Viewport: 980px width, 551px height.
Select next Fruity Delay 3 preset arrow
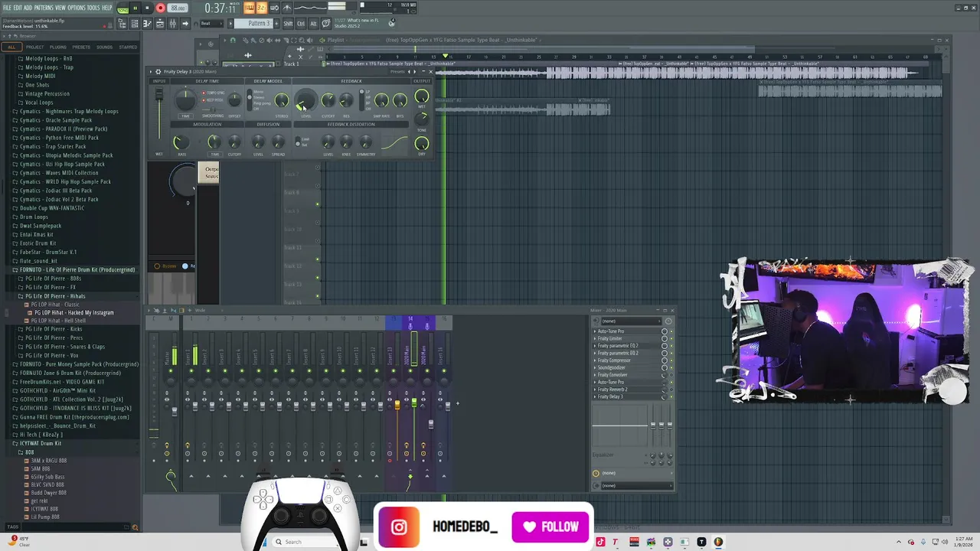416,72
